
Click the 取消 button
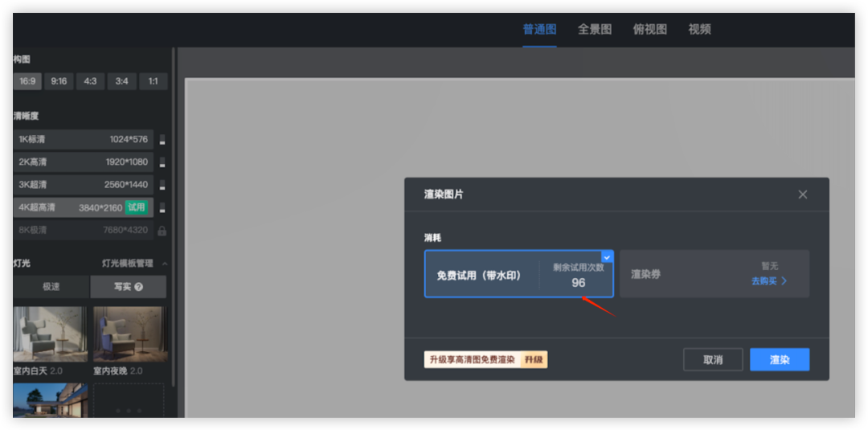click(713, 360)
